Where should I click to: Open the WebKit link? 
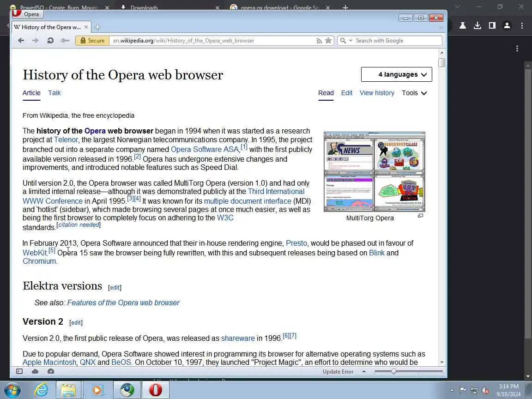[x=35, y=253]
